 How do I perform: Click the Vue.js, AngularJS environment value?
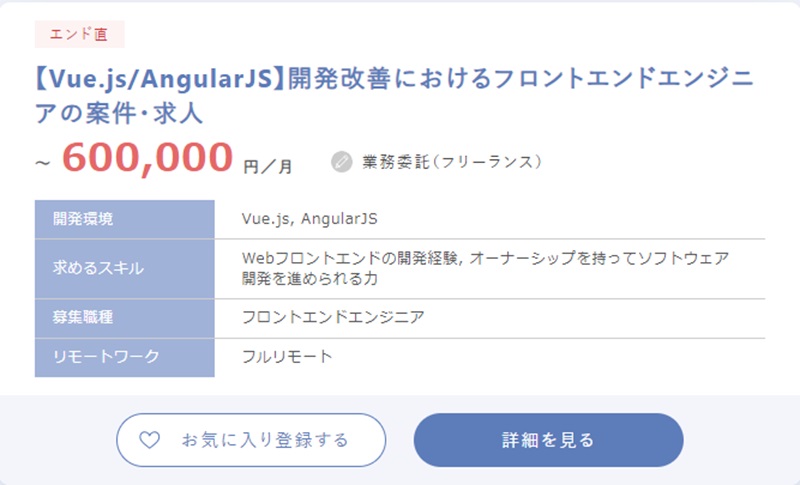(309, 219)
